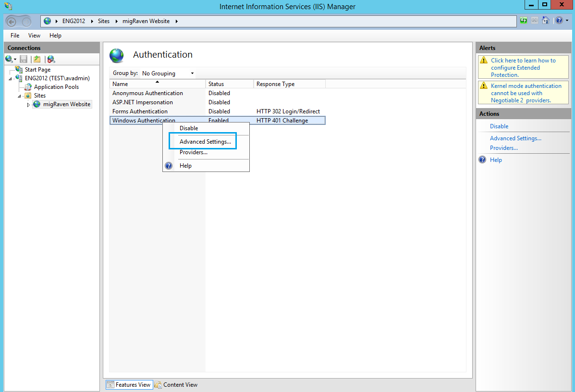
Task: Sort by the Status column header
Action: pyautogui.click(x=230, y=84)
